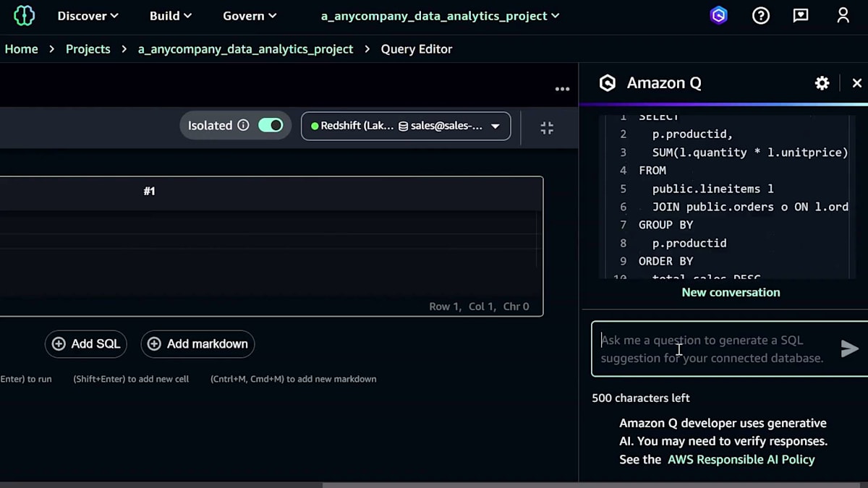Image resolution: width=868 pixels, height=488 pixels.
Task: Open the Redshift connection dropdown
Action: [406, 126]
